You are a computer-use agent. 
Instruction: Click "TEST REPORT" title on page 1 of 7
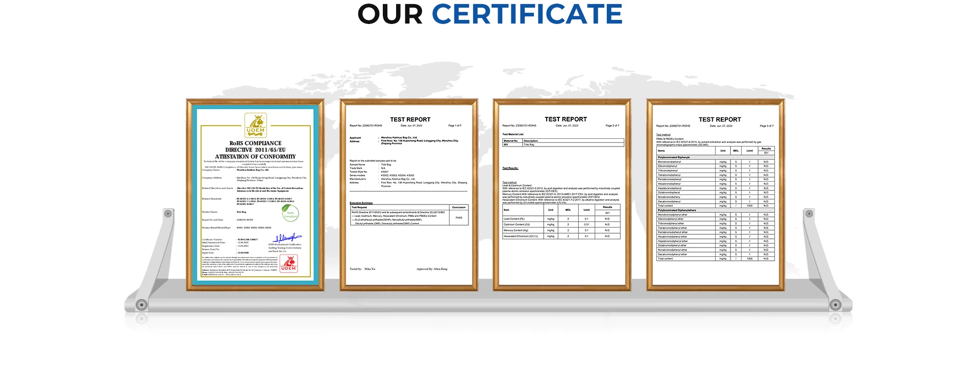pos(410,119)
